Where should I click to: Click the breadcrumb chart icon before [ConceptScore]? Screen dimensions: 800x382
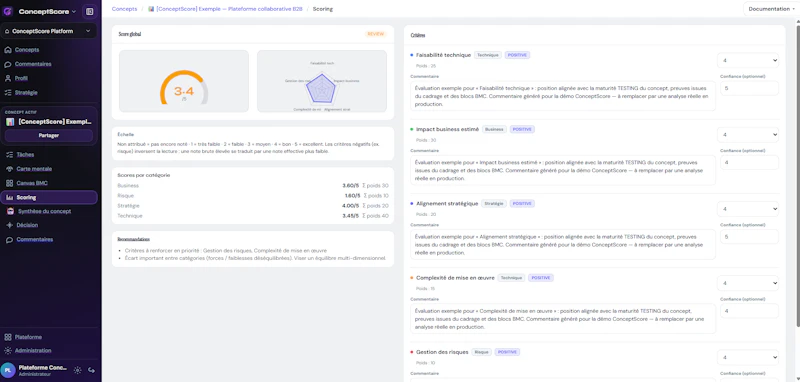pyautogui.click(x=151, y=9)
